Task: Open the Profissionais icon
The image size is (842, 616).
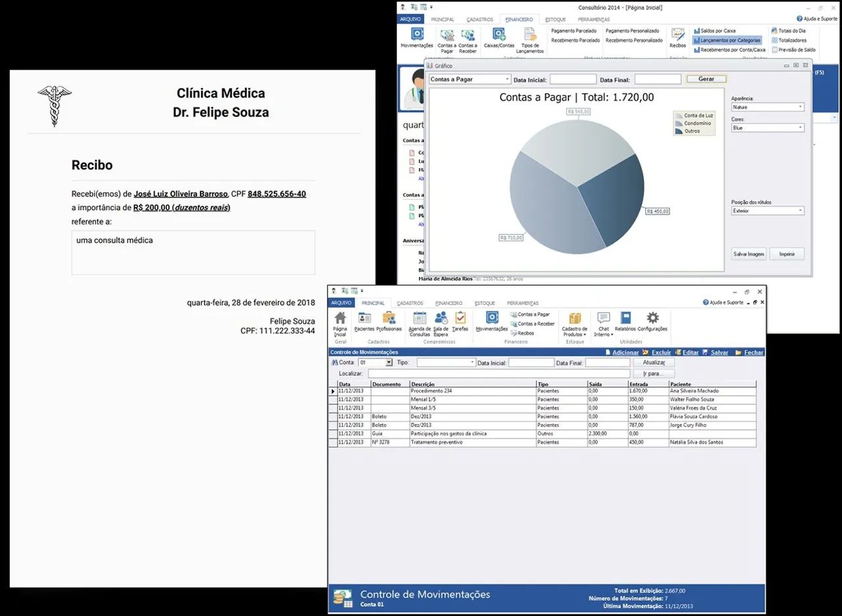Action: click(389, 321)
